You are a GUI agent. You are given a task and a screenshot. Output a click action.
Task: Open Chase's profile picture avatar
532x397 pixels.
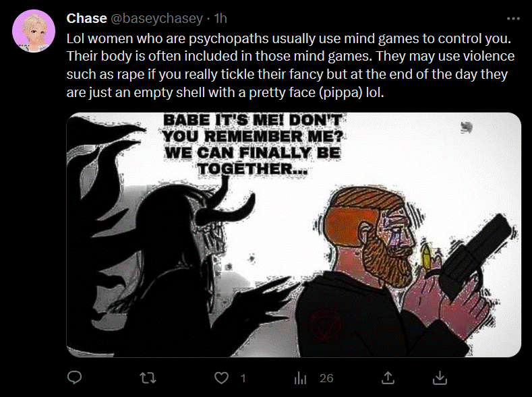click(34, 31)
